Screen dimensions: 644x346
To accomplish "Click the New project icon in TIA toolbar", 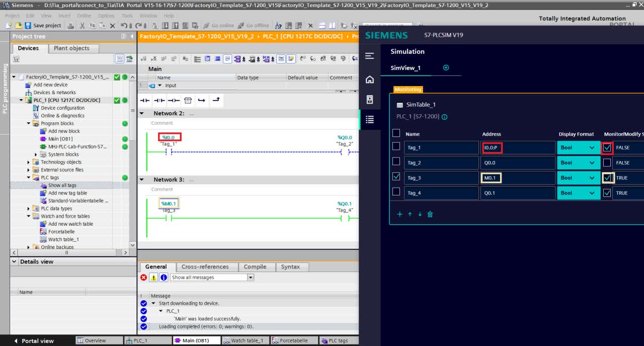I will (x=9, y=25).
